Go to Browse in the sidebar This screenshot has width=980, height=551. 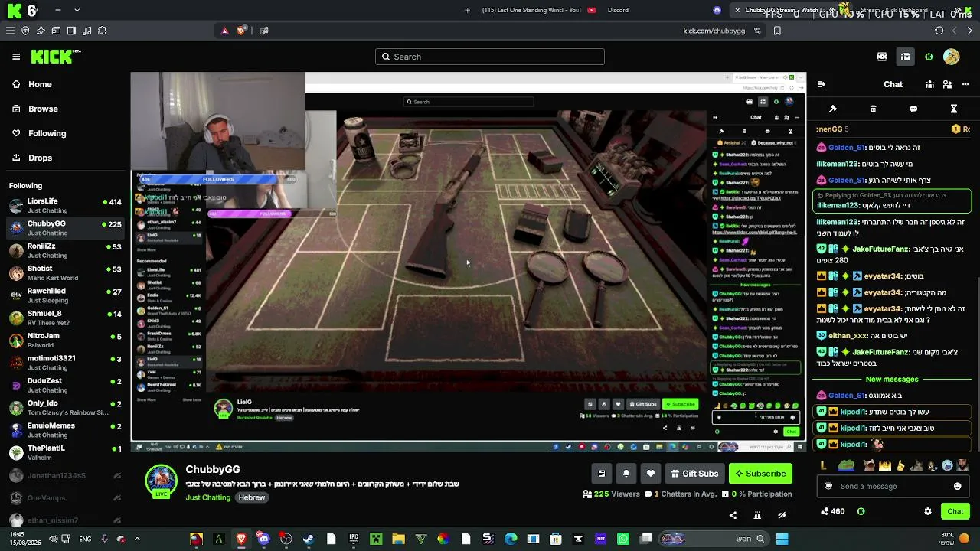pyautogui.click(x=43, y=109)
